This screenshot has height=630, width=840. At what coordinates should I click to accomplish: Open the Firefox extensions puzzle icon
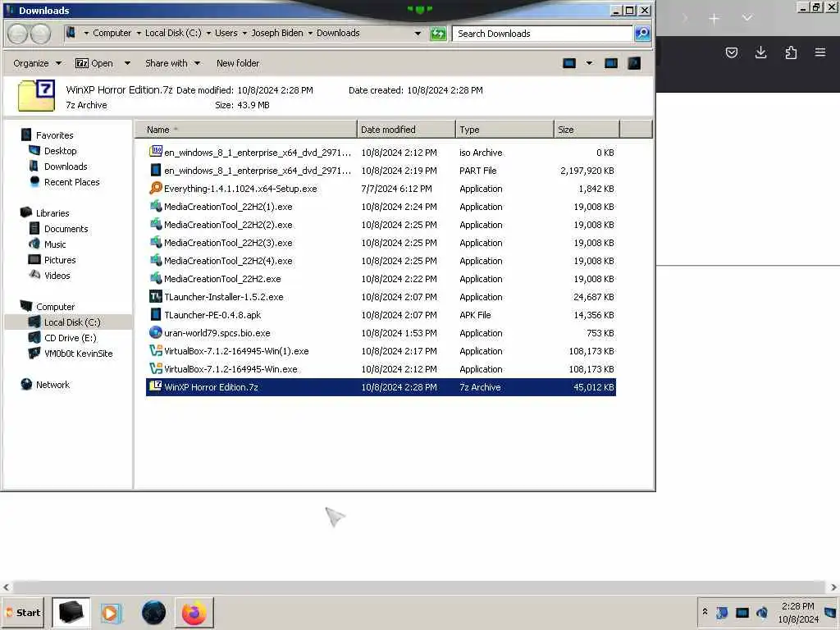791,52
